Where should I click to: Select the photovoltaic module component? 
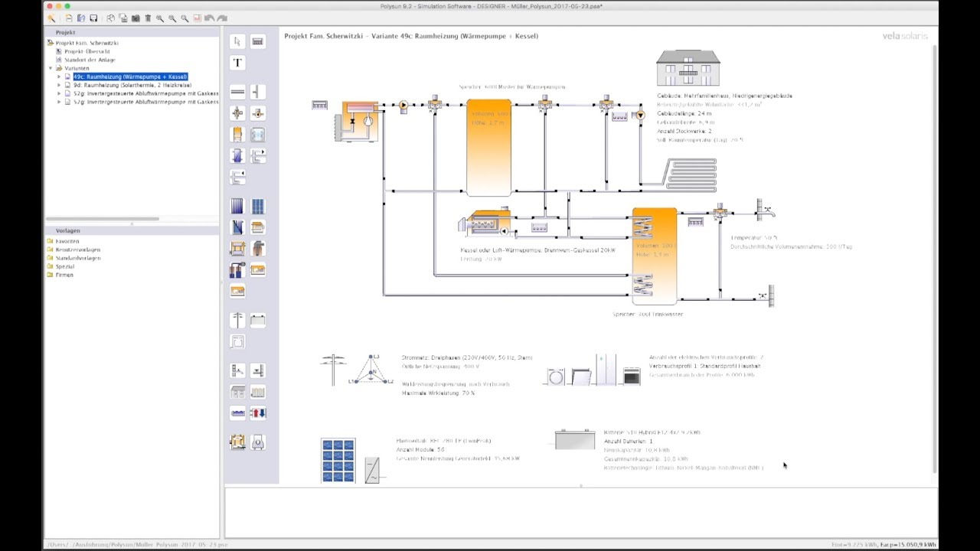coord(258,206)
